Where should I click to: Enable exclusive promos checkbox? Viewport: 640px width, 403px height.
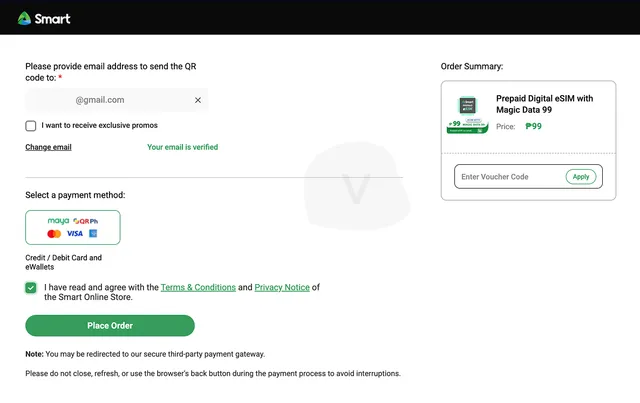[x=31, y=126]
